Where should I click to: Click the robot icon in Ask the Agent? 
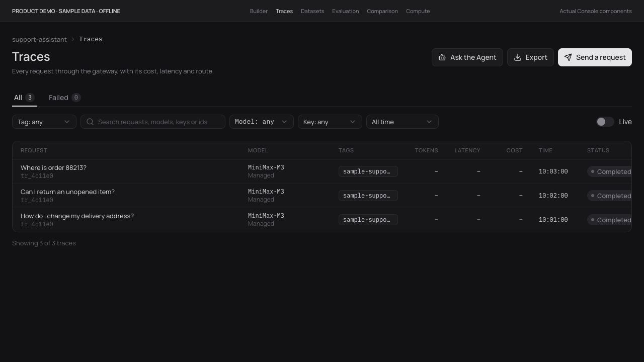(x=442, y=57)
